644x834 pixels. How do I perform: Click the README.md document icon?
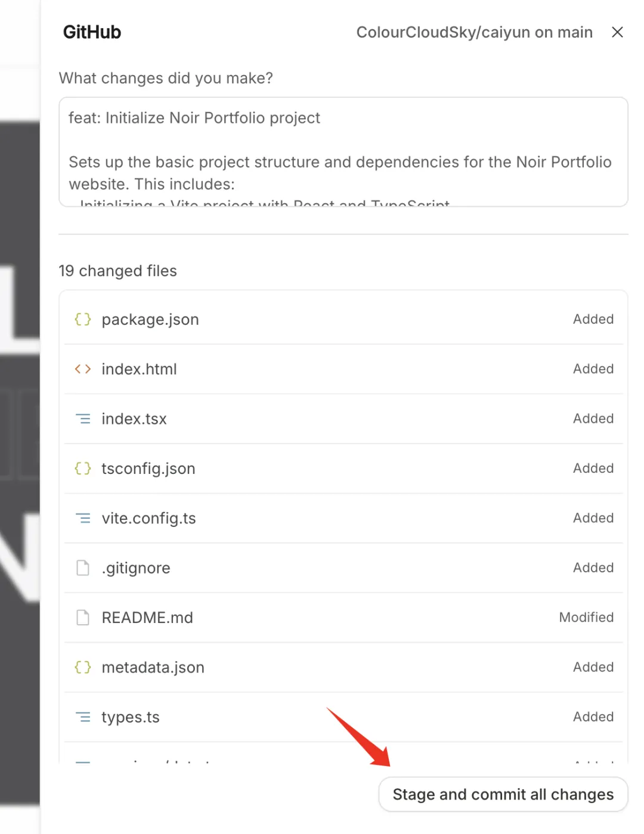coord(83,618)
